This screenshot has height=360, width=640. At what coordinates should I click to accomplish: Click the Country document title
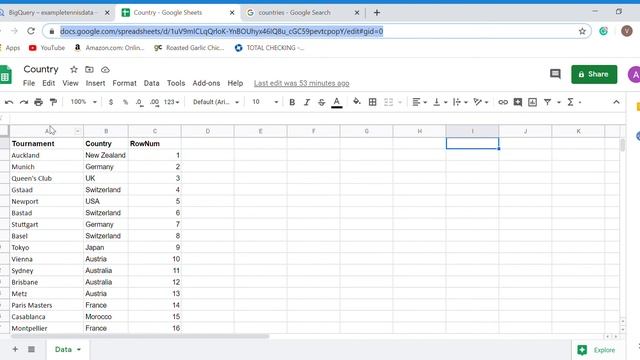[41, 69]
